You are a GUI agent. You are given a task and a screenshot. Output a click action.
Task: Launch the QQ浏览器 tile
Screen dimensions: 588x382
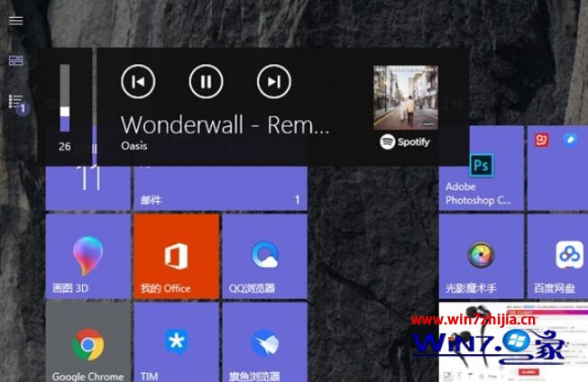[265, 257]
